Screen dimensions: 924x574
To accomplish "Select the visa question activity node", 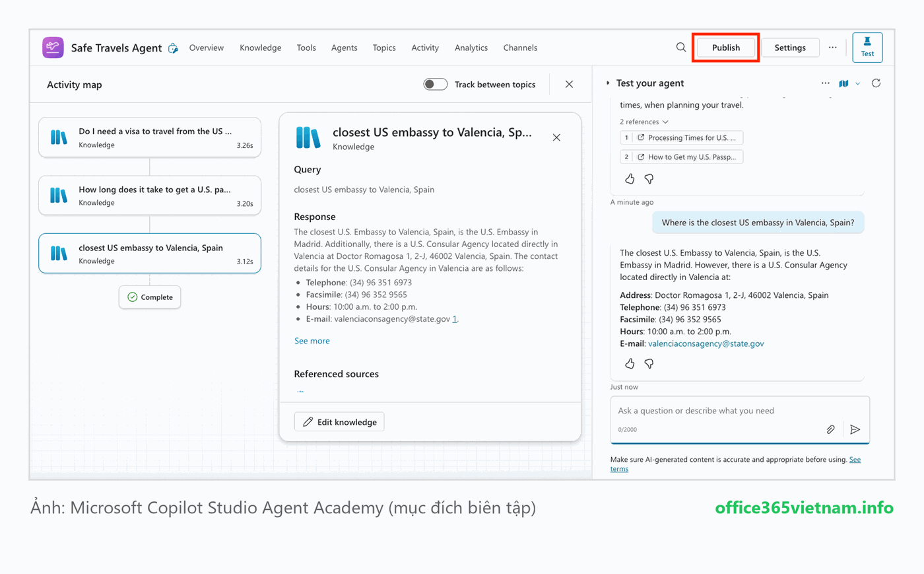I will 150,137.
